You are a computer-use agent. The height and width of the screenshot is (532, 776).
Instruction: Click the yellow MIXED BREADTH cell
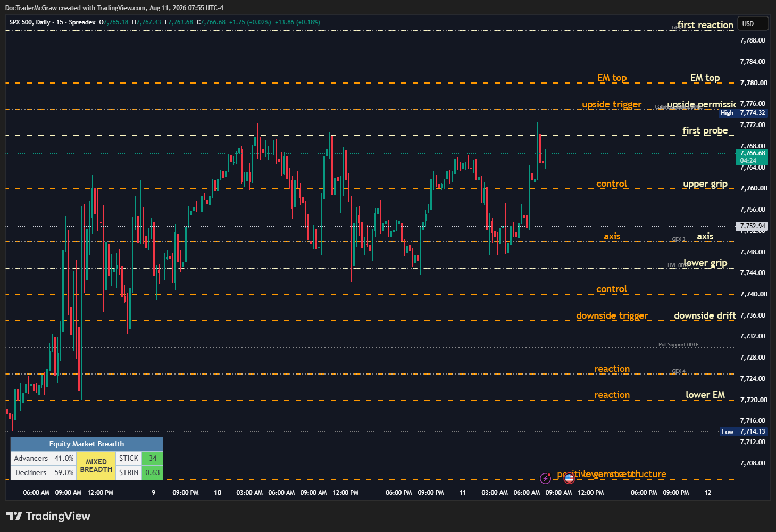tap(96, 465)
